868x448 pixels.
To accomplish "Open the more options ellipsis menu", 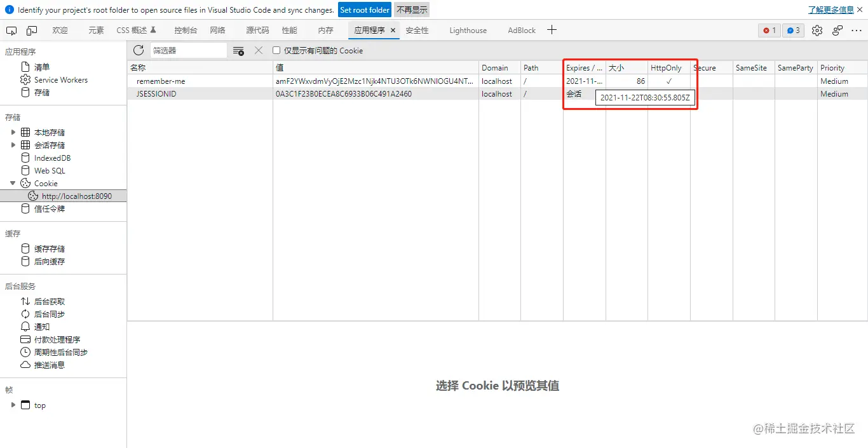I will tap(858, 31).
